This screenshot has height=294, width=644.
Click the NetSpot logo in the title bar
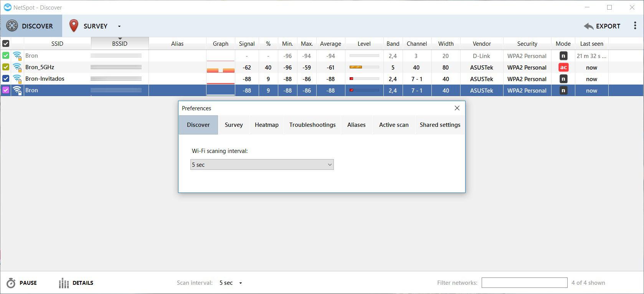tap(7, 7)
